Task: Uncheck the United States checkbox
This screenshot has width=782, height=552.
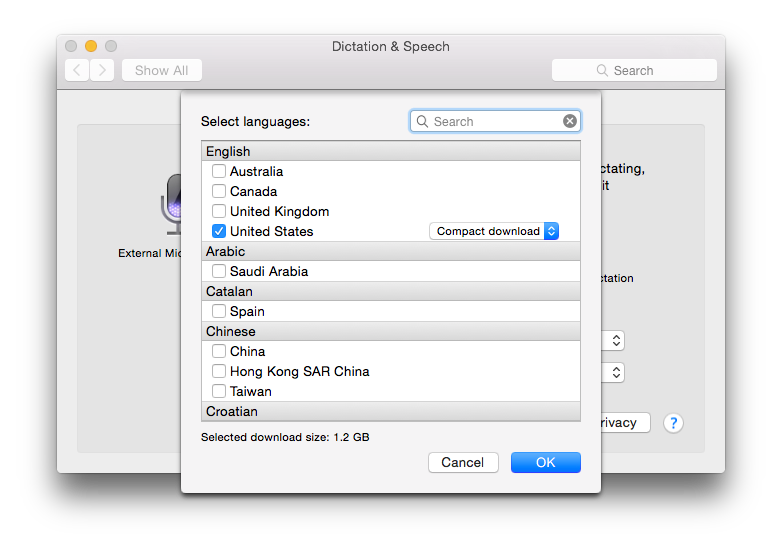Action: coord(219,231)
